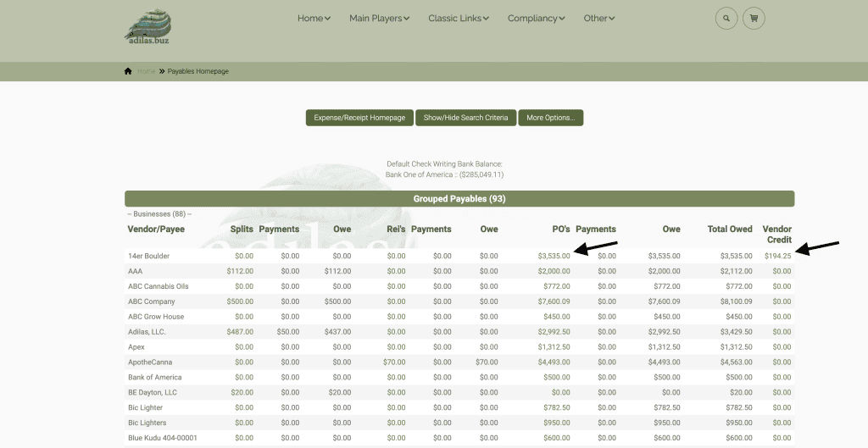Click ApotheCanna Rei's amount $70.00

click(x=394, y=362)
